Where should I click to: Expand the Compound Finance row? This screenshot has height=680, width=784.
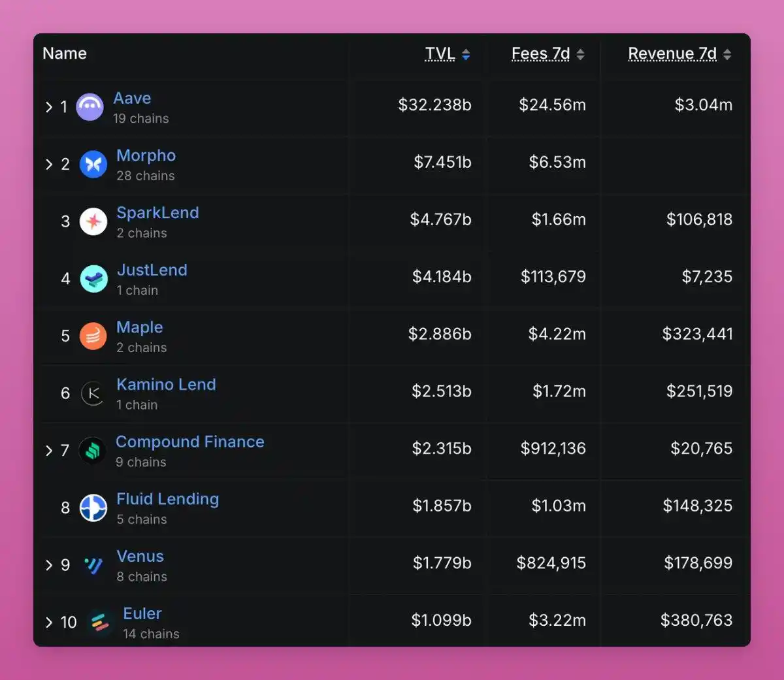(x=48, y=450)
